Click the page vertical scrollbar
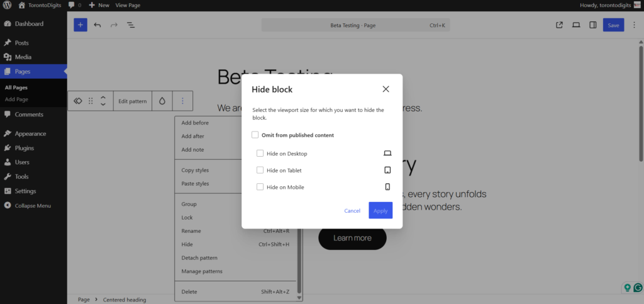Screen dimensions: 644x304 click(640, 101)
